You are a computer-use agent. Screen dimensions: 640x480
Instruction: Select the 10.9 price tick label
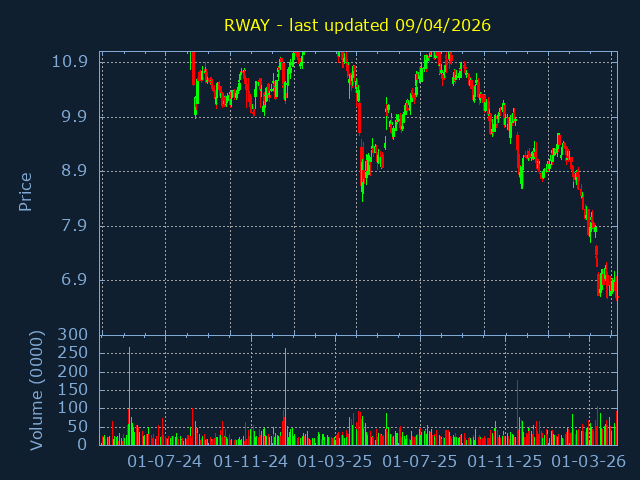(69, 61)
